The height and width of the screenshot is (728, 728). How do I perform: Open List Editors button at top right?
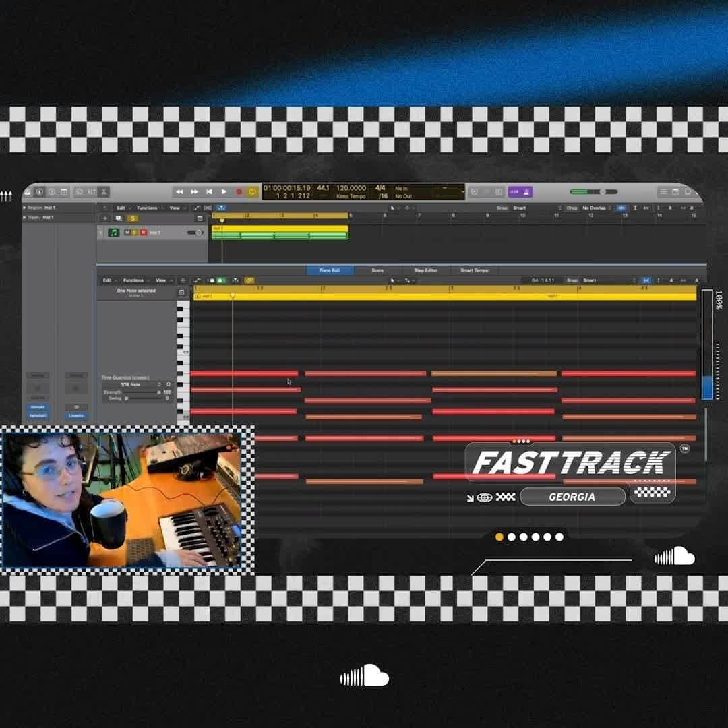tap(663, 191)
